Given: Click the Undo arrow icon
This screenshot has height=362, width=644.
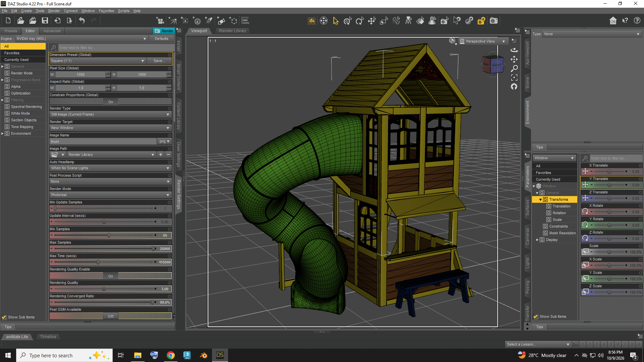Looking at the screenshot, I should click(82, 21).
